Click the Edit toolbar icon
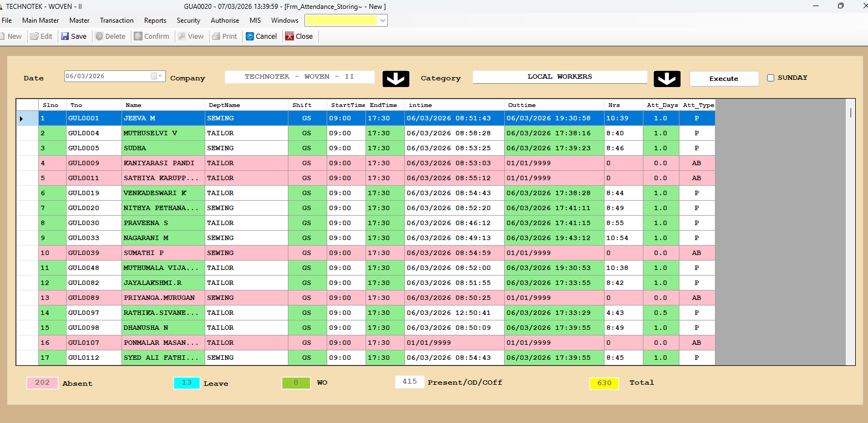This screenshot has width=868, height=423. 34,37
